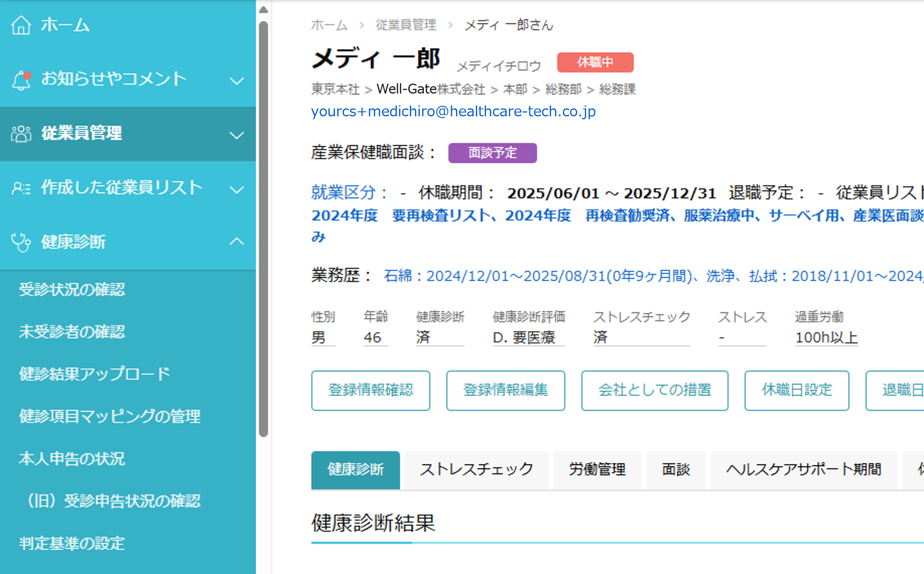Image resolution: width=924 pixels, height=574 pixels.
Task: Open 健診項目マッピングの管理 submenu item
Action: tap(110, 416)
